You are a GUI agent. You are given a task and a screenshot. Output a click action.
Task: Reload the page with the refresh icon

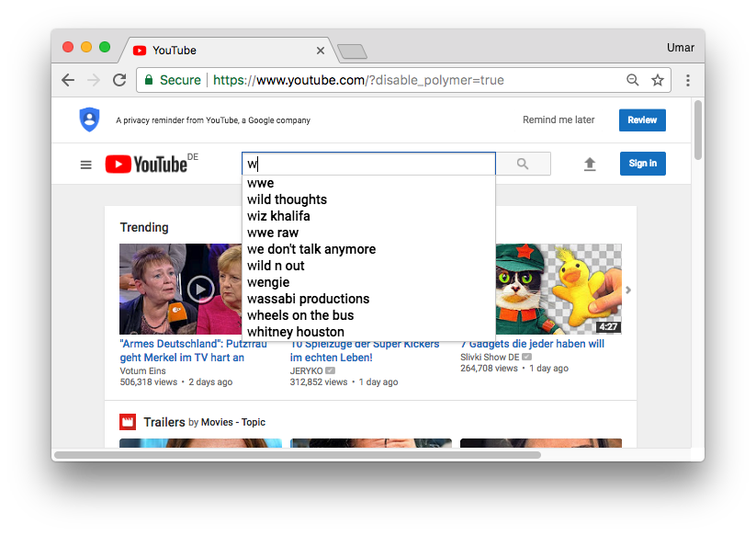tap(119, 80)
